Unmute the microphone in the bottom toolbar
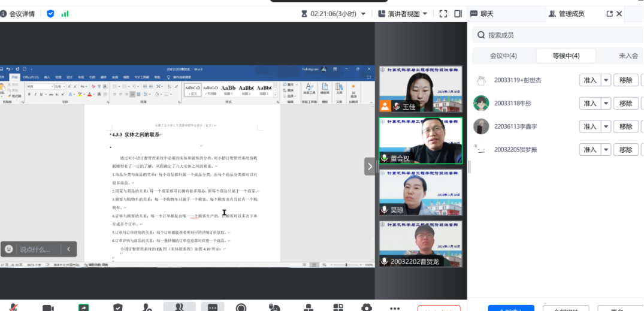Image resolution: width=644 pixels, height=311 pixels. coord(13,307)
